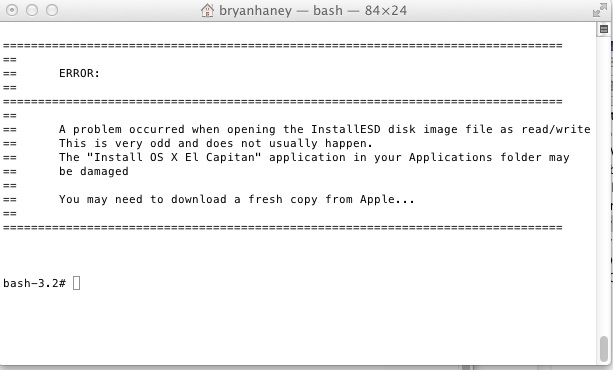The width and height of the screenshot is (613, 370).
Task: Click the word "InstallESD" in the error message
Action: click(346, 129)
